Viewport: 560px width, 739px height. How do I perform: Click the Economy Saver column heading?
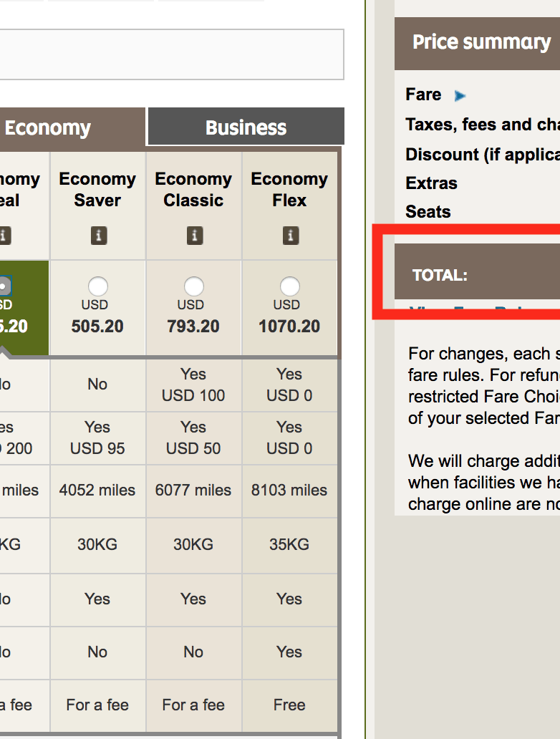click(x=97, y=190)
